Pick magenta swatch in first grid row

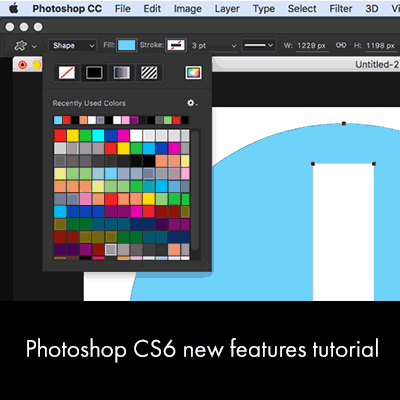123,136
